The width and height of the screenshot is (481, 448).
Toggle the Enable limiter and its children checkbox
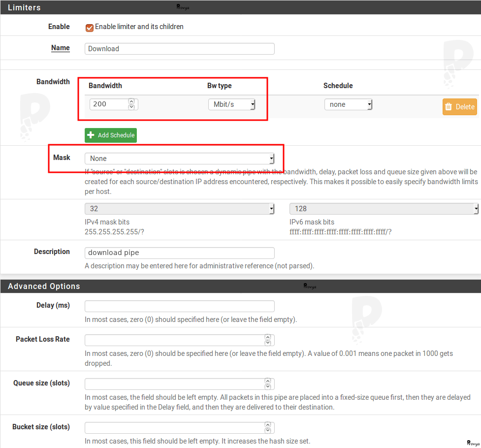[x=90, y=28]
